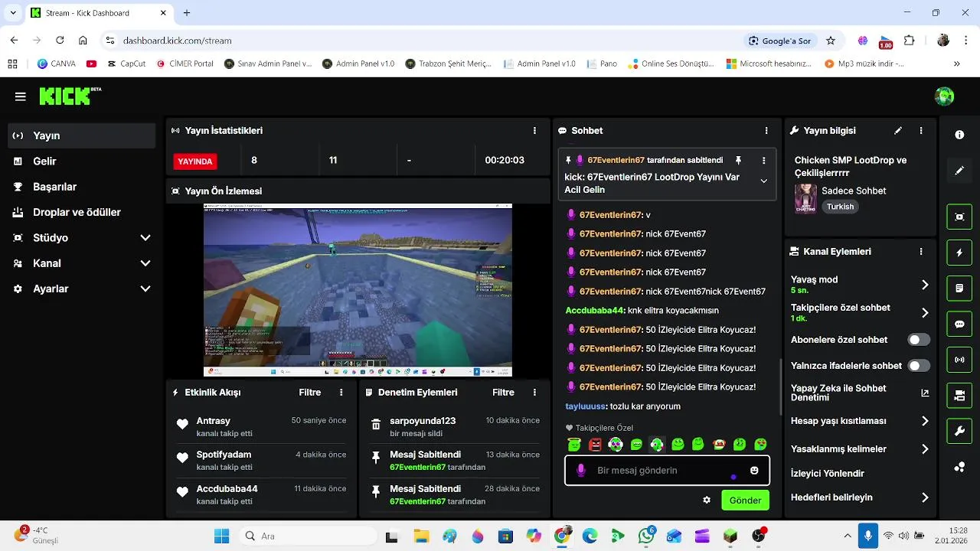Screen dimensions: 980x551
Task: Click the green Gönder button
Action: (x=745, y=500)
